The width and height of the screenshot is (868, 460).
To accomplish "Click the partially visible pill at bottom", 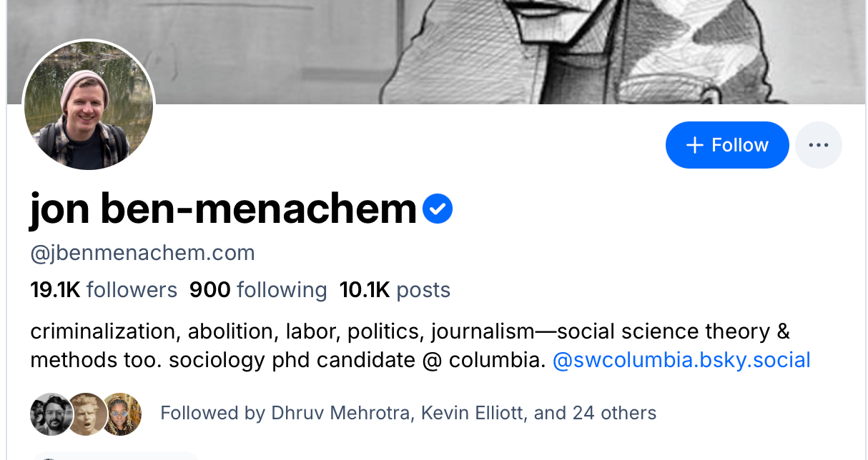I will [114, 456].
